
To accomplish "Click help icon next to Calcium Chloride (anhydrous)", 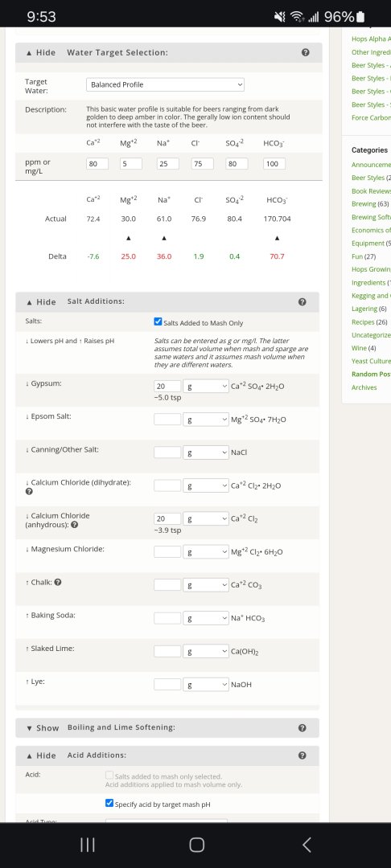I will [x=75, y=525].
